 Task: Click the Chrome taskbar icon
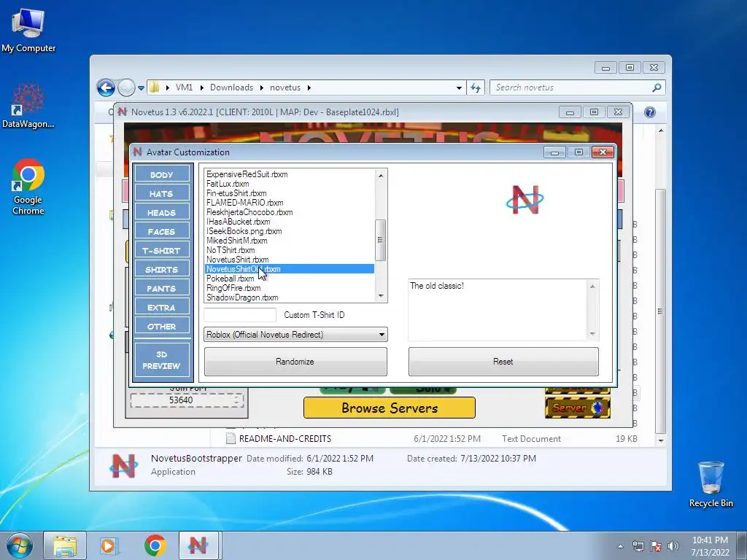click(155, 545)
